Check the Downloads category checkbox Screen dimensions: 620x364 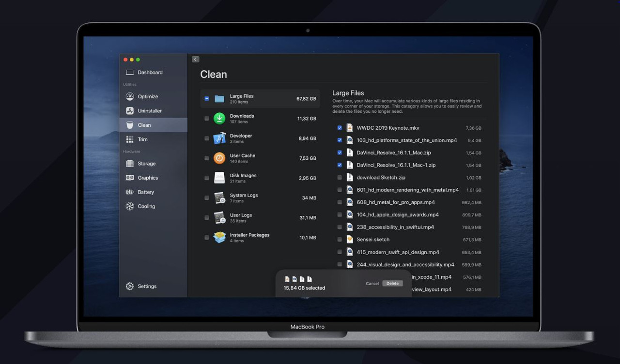click(x=207, y=119)
